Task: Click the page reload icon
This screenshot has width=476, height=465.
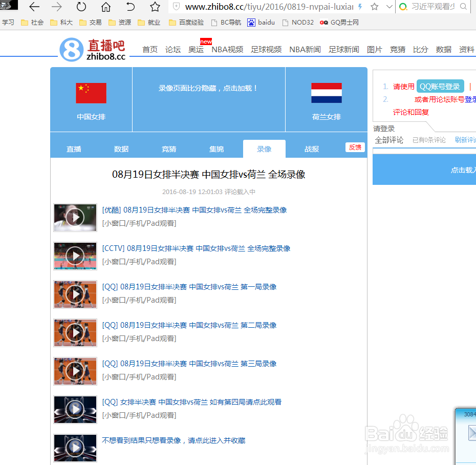Action: [x=81, y=8]
